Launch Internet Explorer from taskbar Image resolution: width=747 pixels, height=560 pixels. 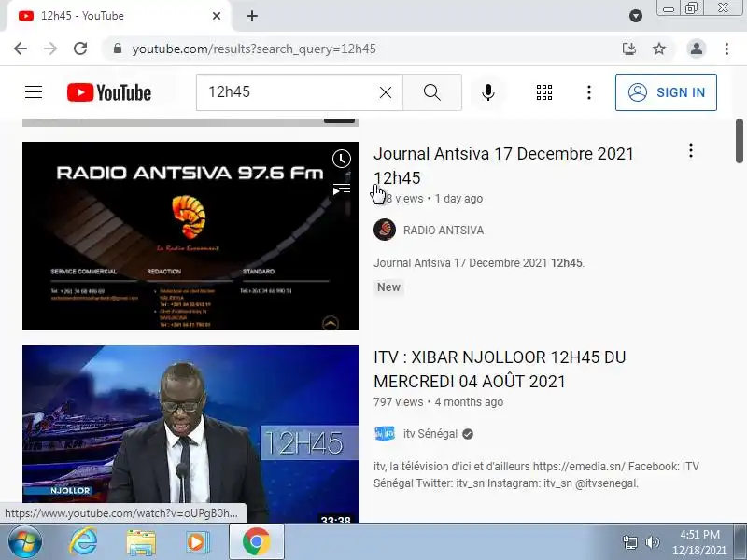(x=83, y=542)
